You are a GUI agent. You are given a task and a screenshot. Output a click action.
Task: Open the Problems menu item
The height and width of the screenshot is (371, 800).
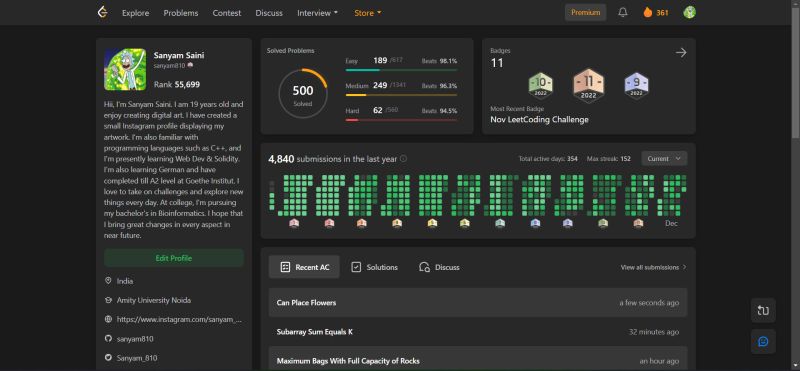pos(181,13)
